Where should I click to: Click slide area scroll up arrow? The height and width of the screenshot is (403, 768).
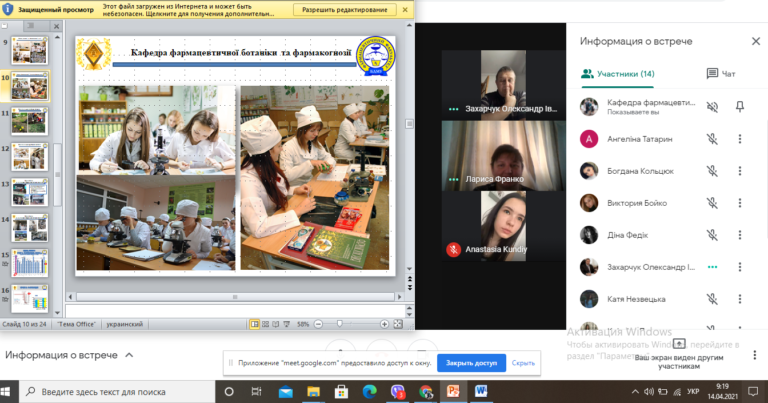[409, 25]
